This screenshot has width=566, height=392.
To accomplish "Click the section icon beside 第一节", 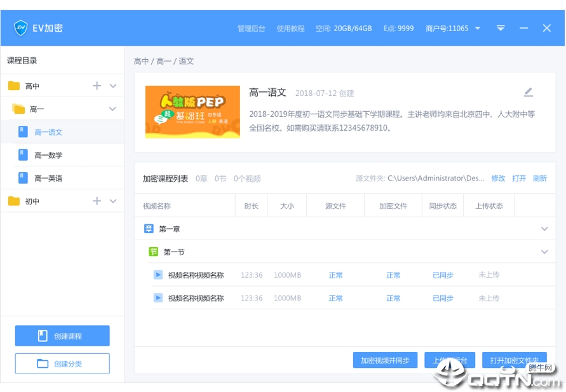I will coord(153,252).
